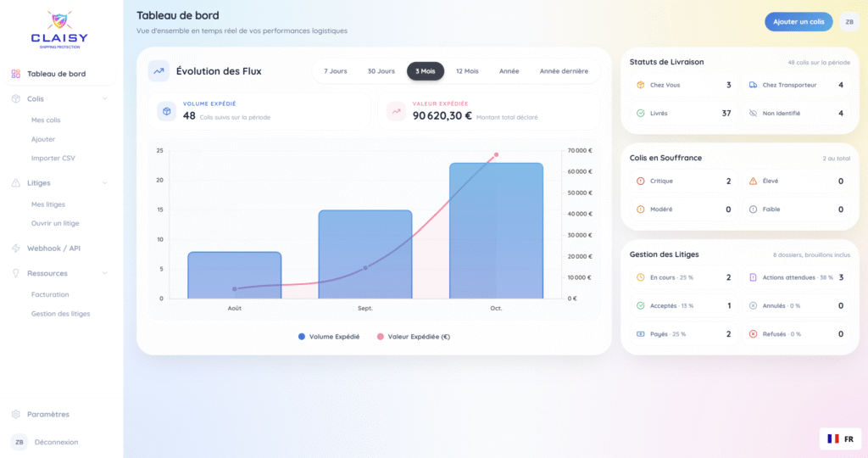Click the Volume Expédié cube icon

tap(167, 111)
